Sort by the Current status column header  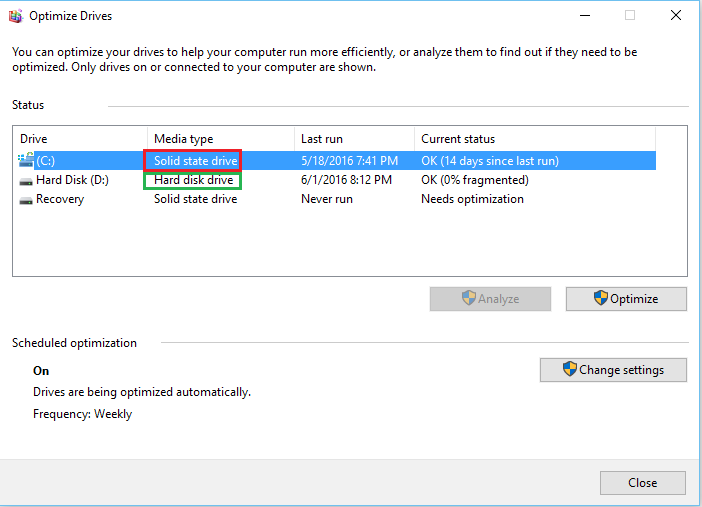535,139
